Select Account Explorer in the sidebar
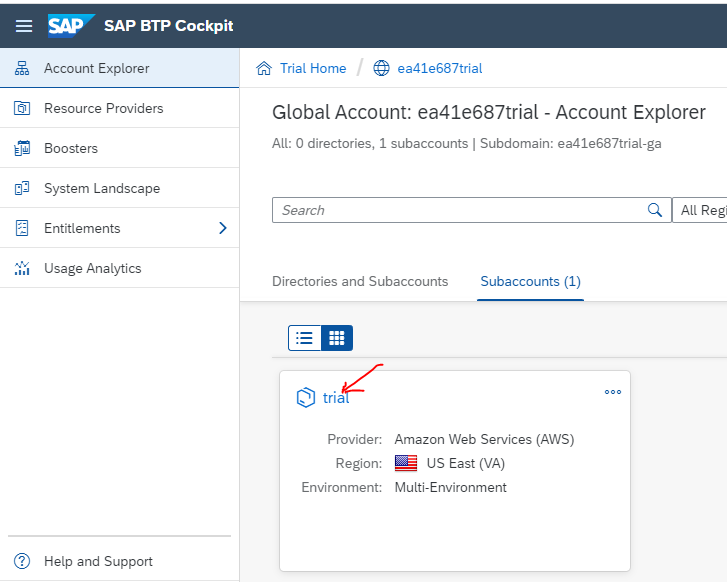Viewport: 727px width, 582px height. pos(120,68)
